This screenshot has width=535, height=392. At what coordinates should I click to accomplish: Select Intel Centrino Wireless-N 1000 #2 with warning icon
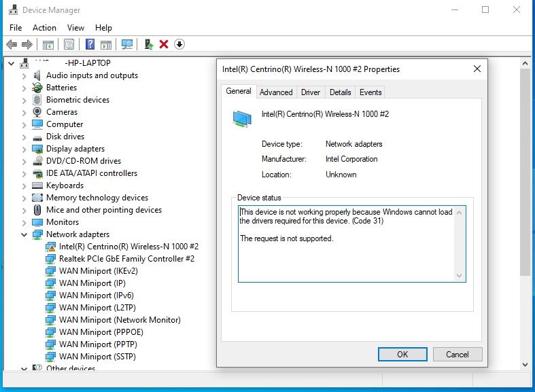[x=128, y=247]
